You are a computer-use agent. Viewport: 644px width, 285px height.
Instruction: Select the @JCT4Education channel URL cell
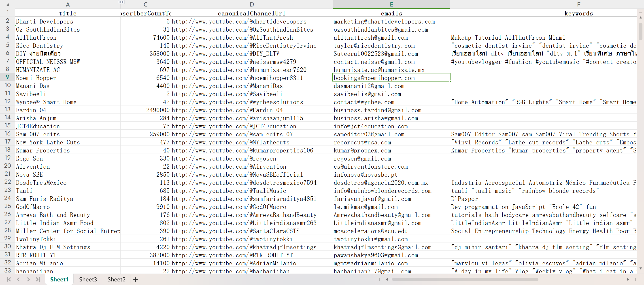click(x=252, y=126)
